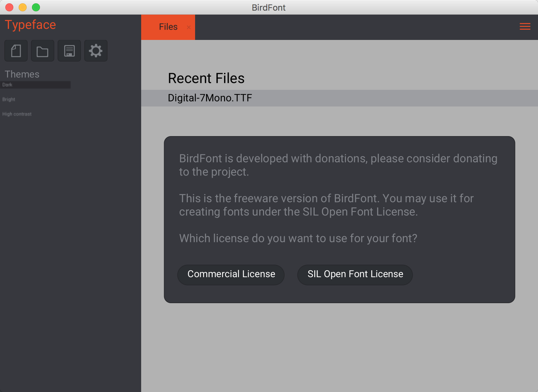
Task: Minimize the window with the yellow button
Action: pos(23,7)
